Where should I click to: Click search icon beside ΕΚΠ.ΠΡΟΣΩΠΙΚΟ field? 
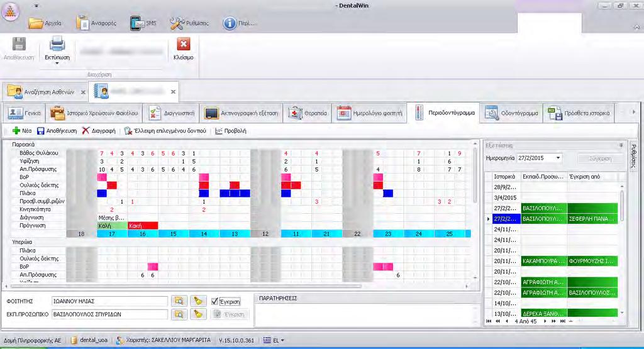pyautogui.click(x=179, y=314)
